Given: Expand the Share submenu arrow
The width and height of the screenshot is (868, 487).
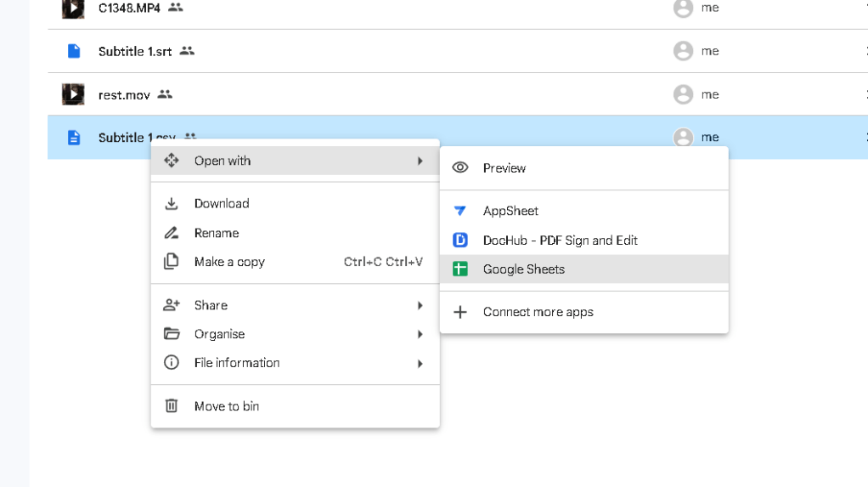Looking at the screenshot, I should (420, 305).
